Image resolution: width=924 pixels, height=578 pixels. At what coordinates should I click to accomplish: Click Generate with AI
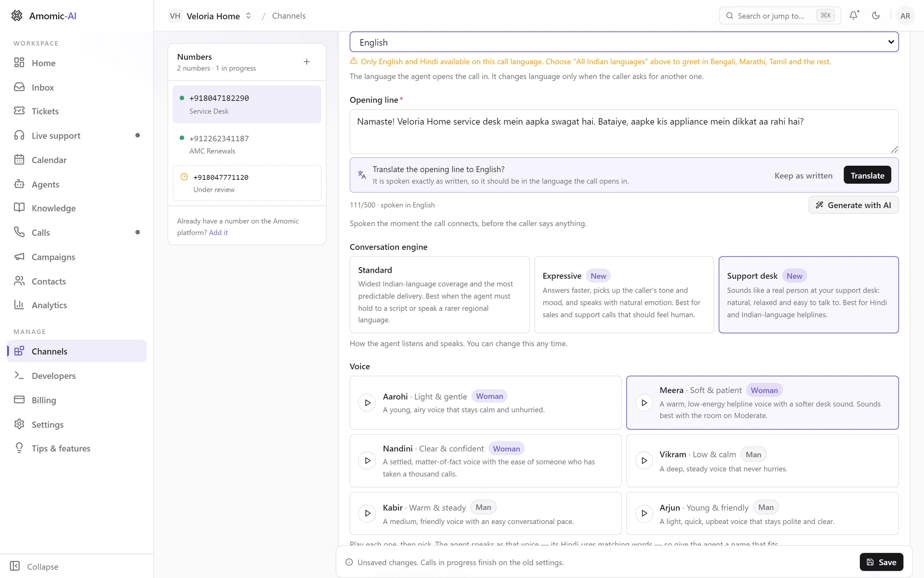[x=853, y=205]
